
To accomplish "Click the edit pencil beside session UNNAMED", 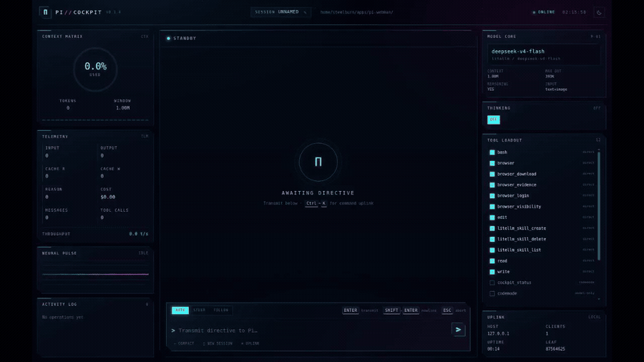I will point(305,12).
